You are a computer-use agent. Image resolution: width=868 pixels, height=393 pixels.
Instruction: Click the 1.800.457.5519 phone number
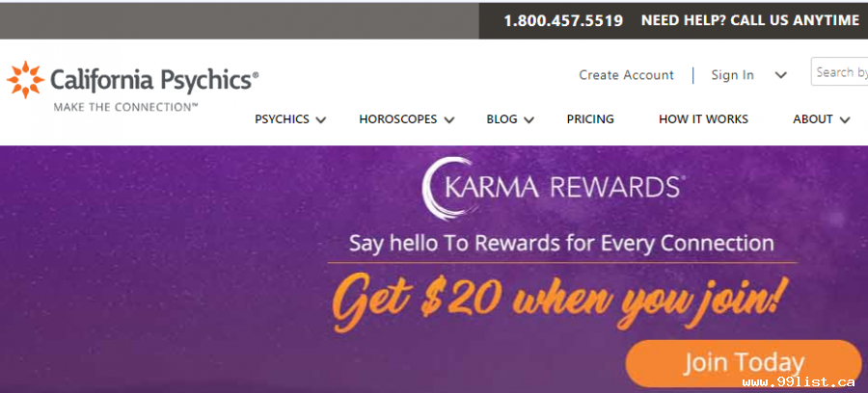pos(563,20)
